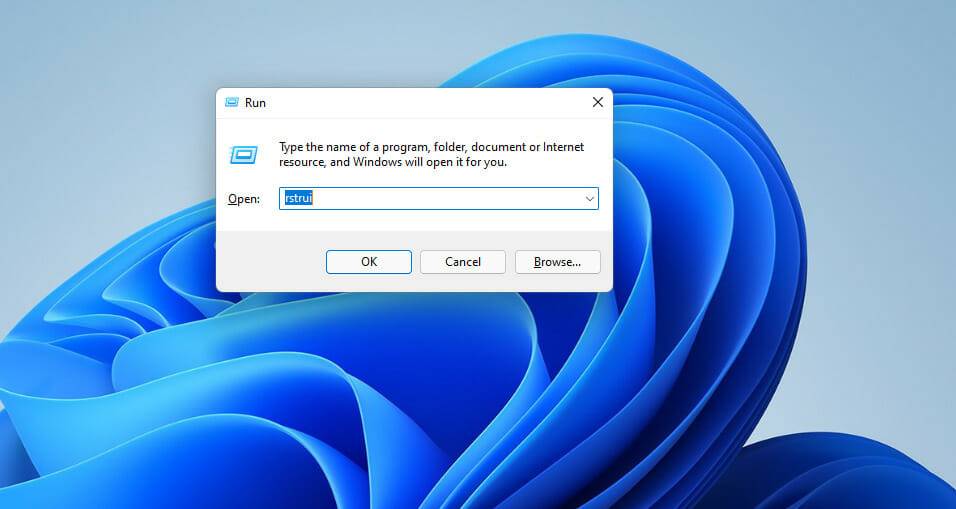Screen dimensions: 956x509
Task: Click the highlighted rstrui text
Action: 299,198
